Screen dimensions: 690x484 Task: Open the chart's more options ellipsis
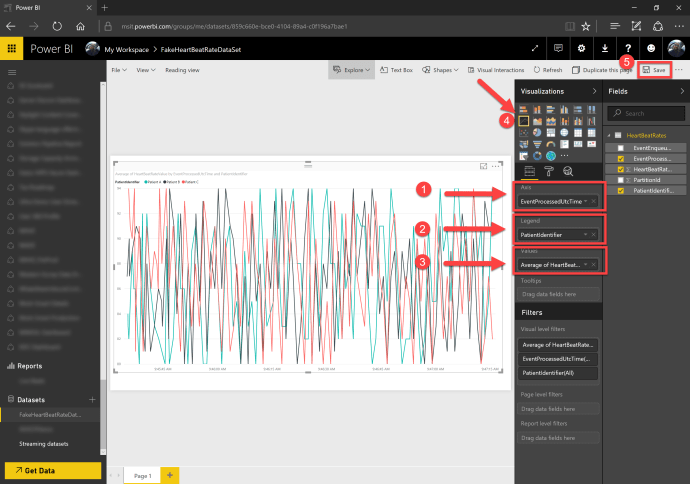tap(495, 166)
